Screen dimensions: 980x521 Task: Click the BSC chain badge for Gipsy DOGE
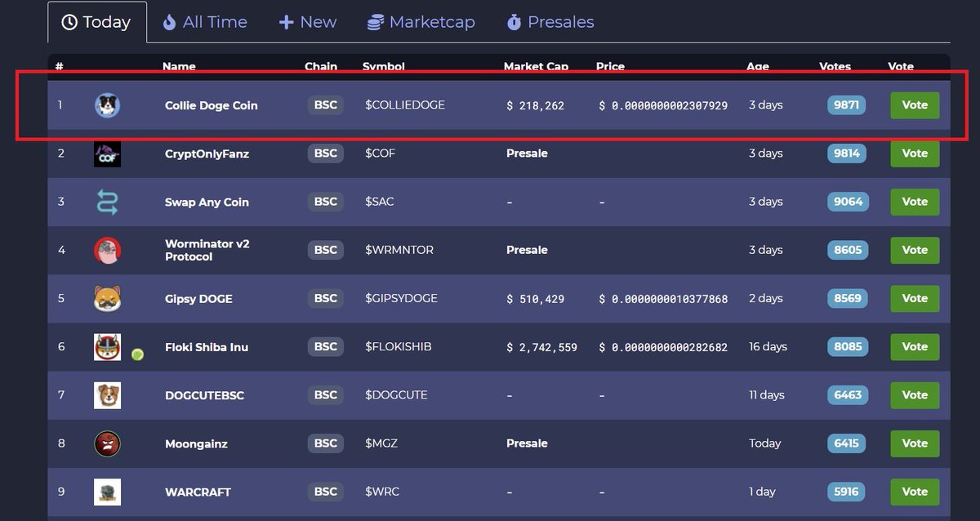[326, 298]
